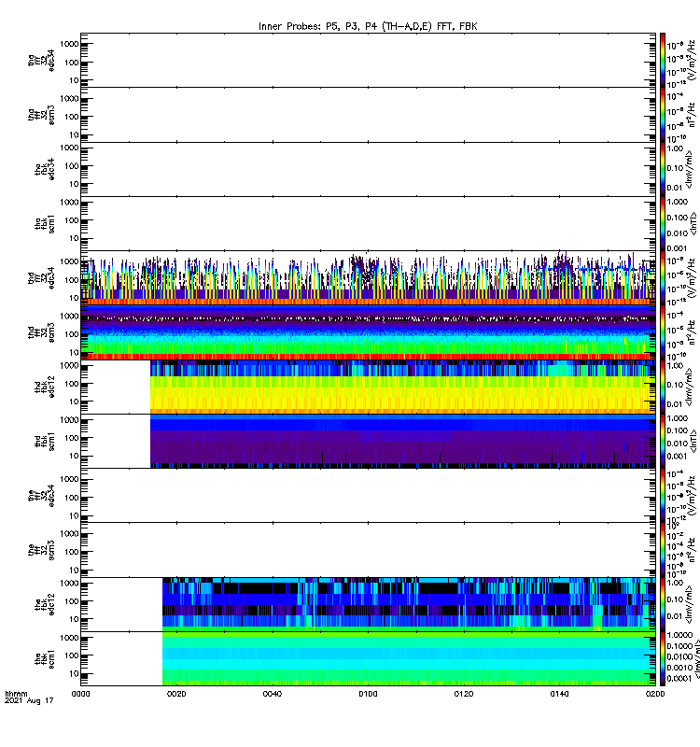Click the 0000 time tick label
This screenshot has width=700, height=747.
pyautogui.click(x=80, y=694)
